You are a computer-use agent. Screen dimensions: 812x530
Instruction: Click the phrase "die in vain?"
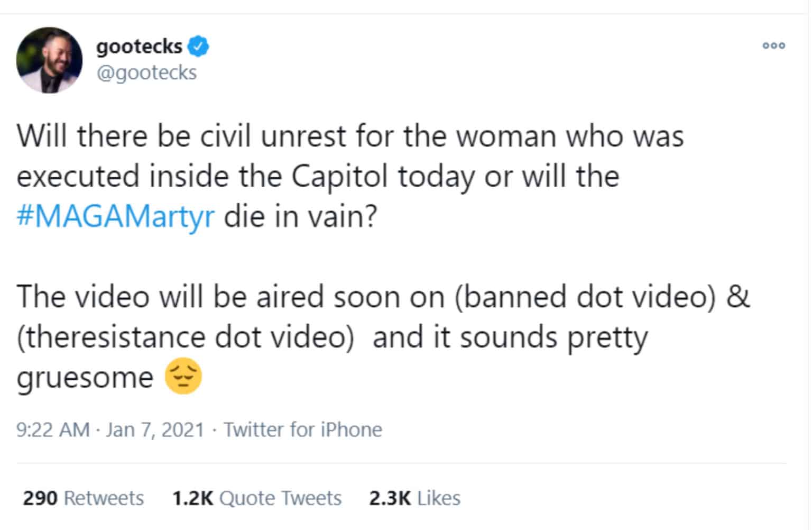300,216
